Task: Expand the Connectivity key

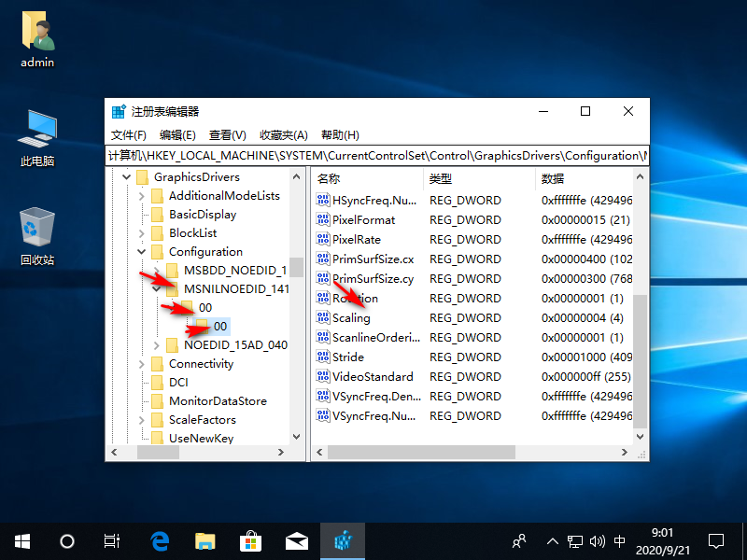Action: [140, 363]
